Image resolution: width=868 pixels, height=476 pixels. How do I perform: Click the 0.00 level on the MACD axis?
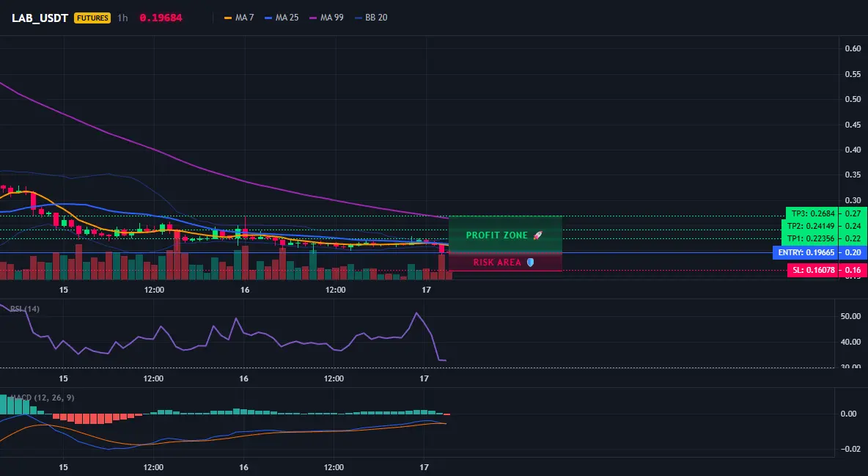tap(849, 414)
